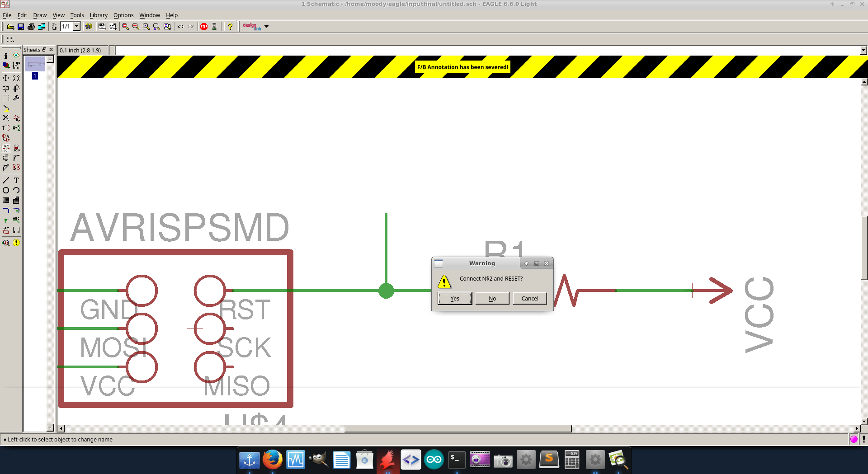
Task: Undo the last action
Action: point(180,27)
